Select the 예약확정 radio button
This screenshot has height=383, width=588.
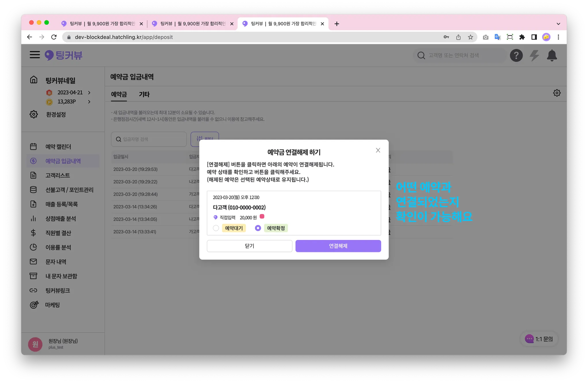point(258,228)
